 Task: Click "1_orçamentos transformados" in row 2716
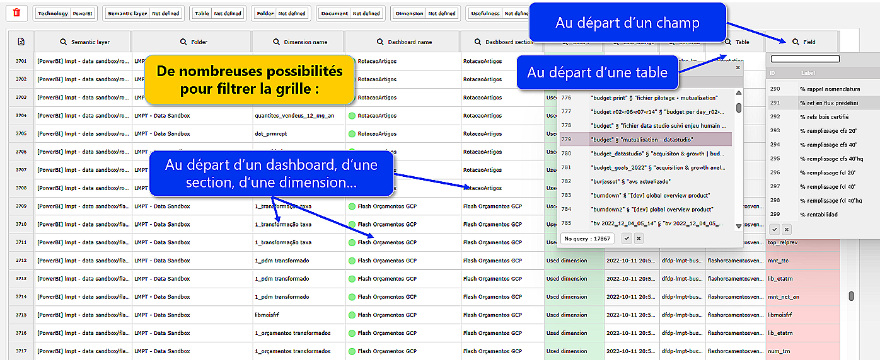click(x=292, y=333)
